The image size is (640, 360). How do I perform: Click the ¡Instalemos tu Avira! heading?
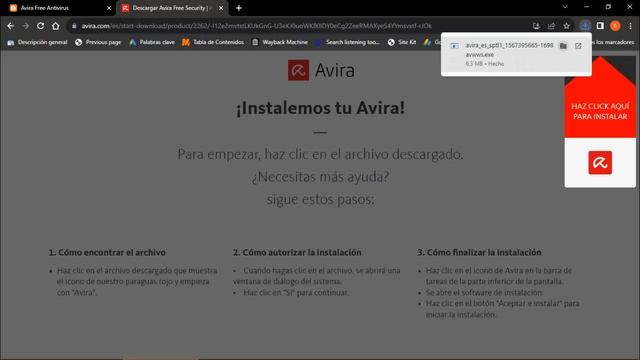pyautogui.click(x=320, y=108)
